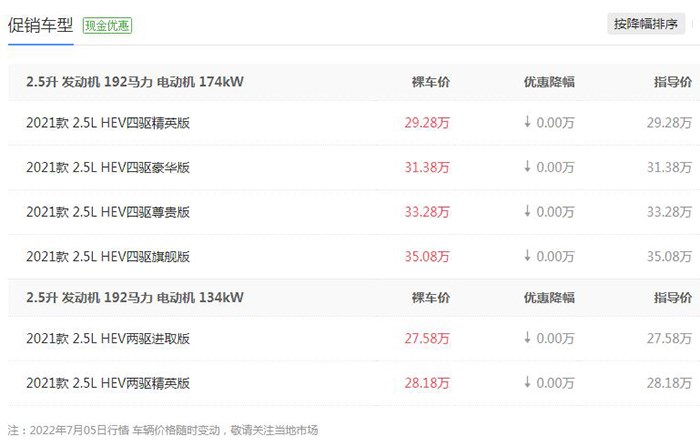Click the down arrow in 四驱豪华版 row
Viewport: 700px width, 446px height.
click(527, 166)
